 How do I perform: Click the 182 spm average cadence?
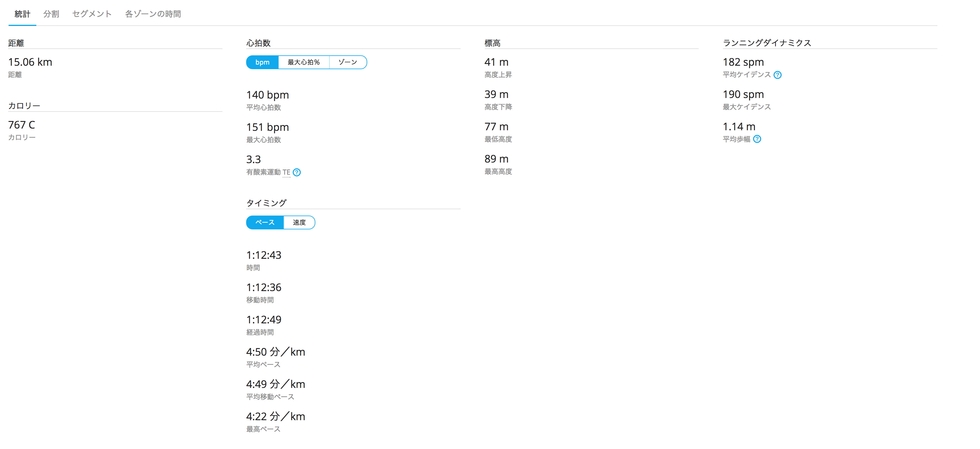(743, 62)
